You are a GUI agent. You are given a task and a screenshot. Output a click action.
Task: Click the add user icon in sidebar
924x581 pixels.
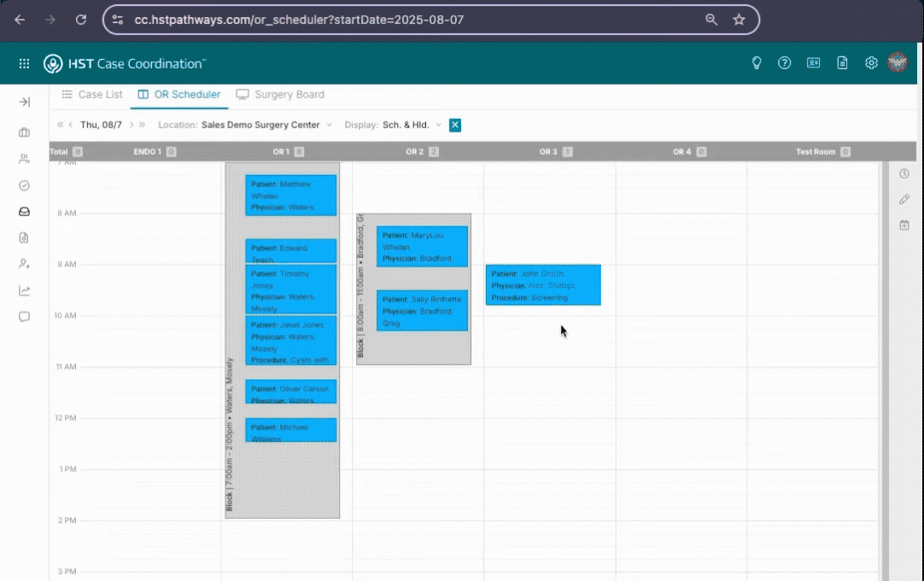point(24,264)
